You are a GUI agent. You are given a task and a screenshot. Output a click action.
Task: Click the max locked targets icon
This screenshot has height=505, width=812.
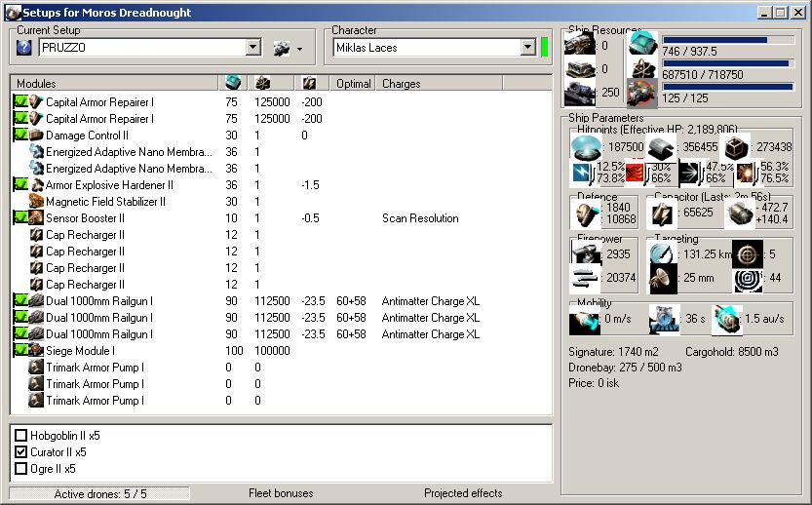pyautogui.click(x=748, y=253)
